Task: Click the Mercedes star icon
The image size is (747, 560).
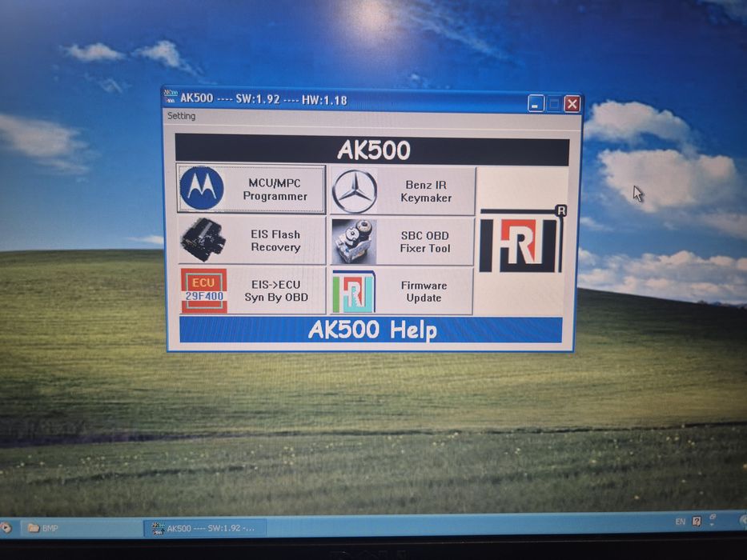Action: (x=355, y=191)
